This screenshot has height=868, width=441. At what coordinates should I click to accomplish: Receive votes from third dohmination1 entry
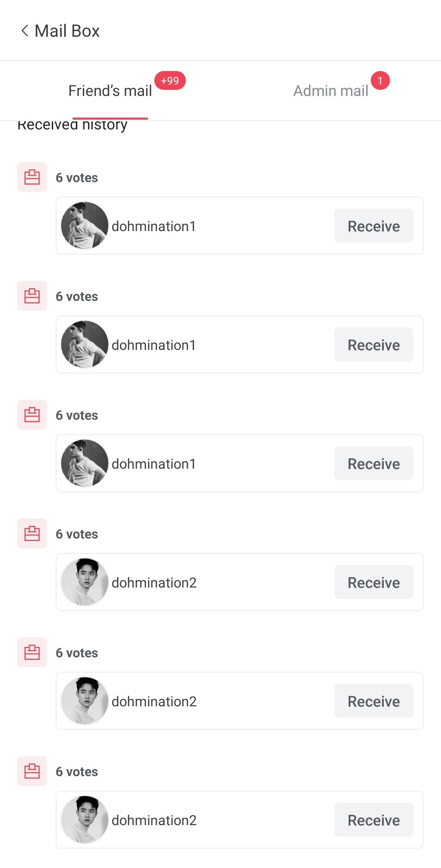point(374,463)
